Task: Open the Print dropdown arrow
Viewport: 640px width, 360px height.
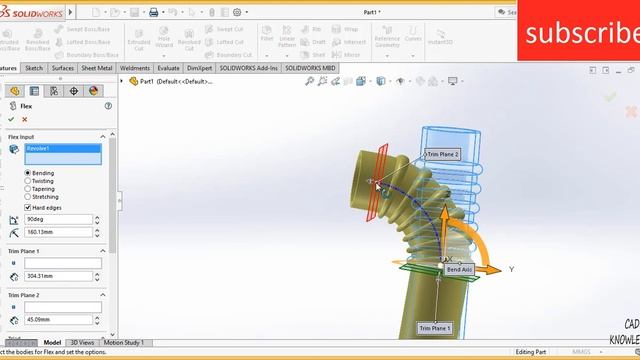Action: pyautogui.click(x=163, y=12)
